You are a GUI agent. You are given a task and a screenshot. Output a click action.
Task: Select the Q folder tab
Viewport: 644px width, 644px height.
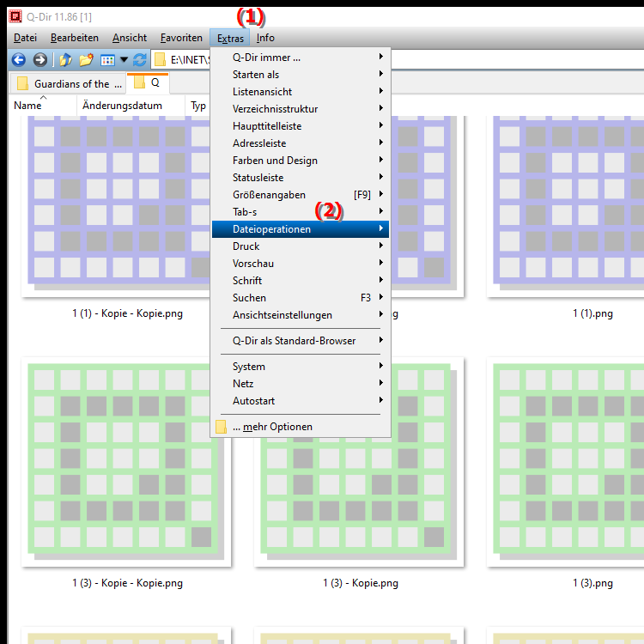(148, 83)
